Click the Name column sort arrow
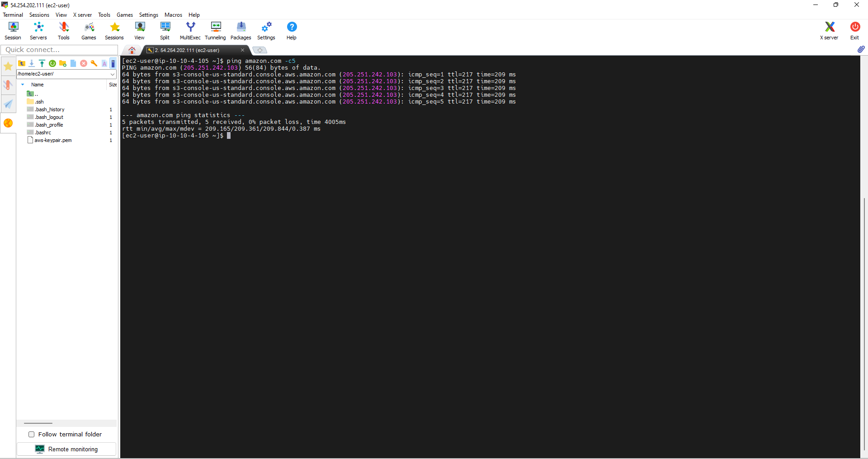The width and height of the screenshot is (868, 459). click(23, 85)
